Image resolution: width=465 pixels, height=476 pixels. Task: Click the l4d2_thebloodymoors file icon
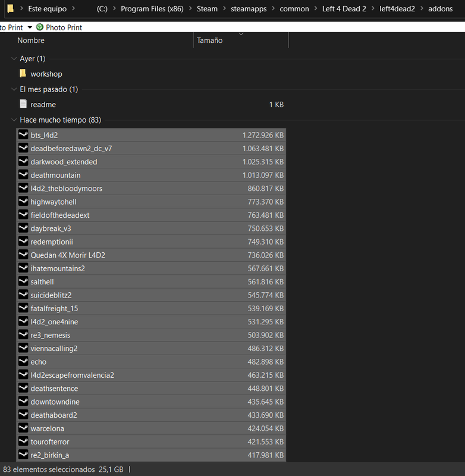tap(23, 188)
